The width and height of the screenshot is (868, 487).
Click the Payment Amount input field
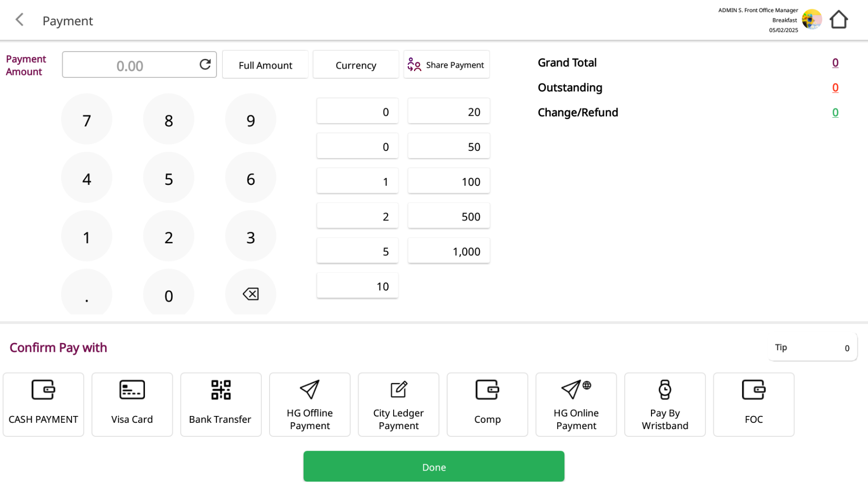coord(130,65)
